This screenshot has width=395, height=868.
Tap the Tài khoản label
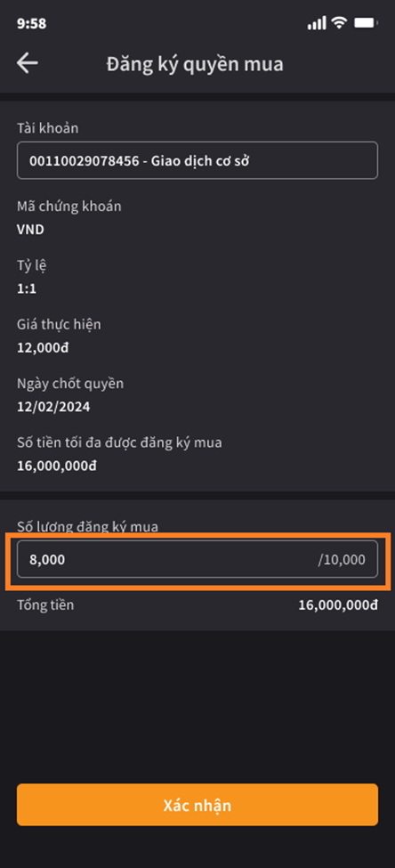47,128
